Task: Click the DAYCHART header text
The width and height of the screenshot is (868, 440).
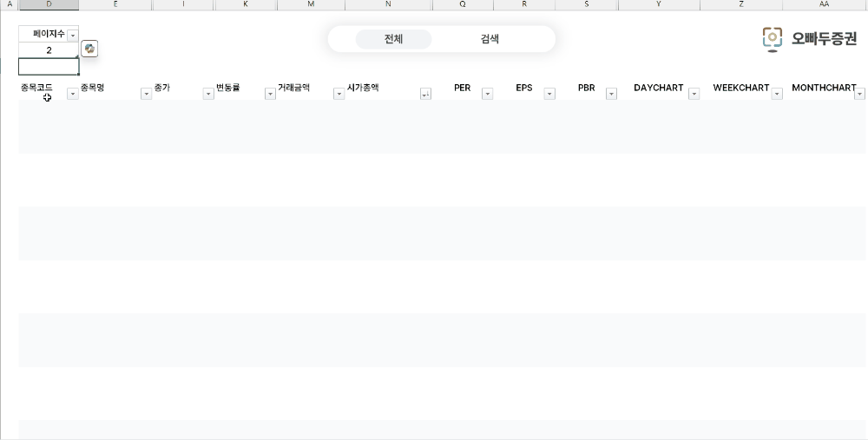Action: (659, 88)
